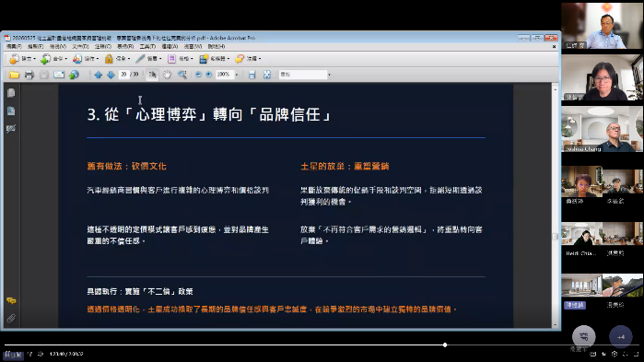Open the 文件(D) Document menu
The width and height of the screenshot is (644, 362).
80,46
